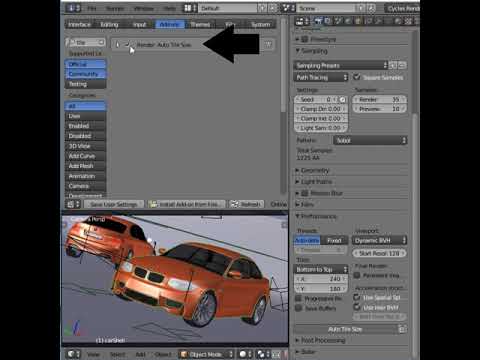Select Auto-detect threads mode

(307, 240)
